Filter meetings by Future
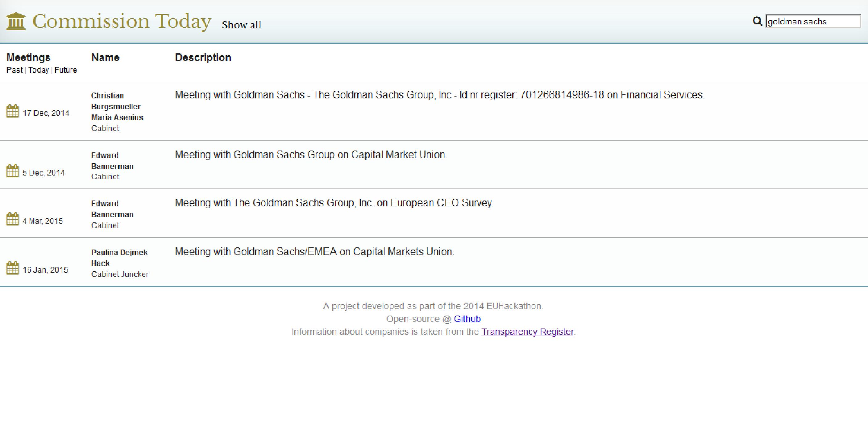868x430 pixels. [66, 70]
